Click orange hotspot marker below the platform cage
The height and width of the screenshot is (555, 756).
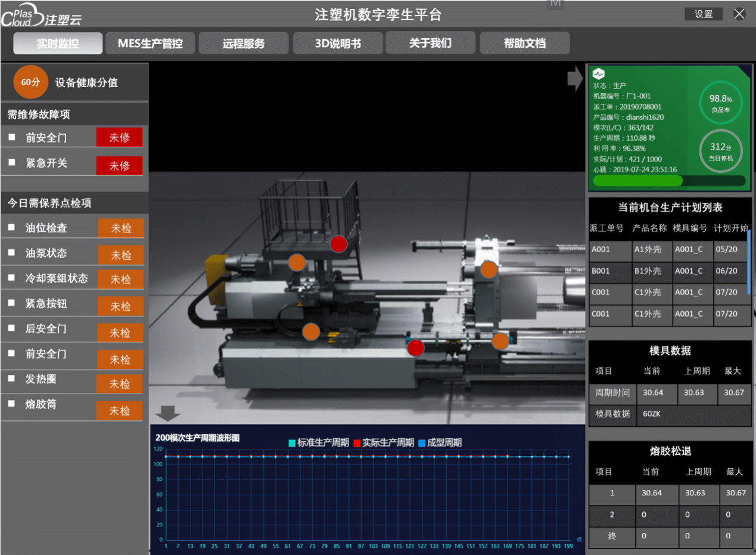297,262
